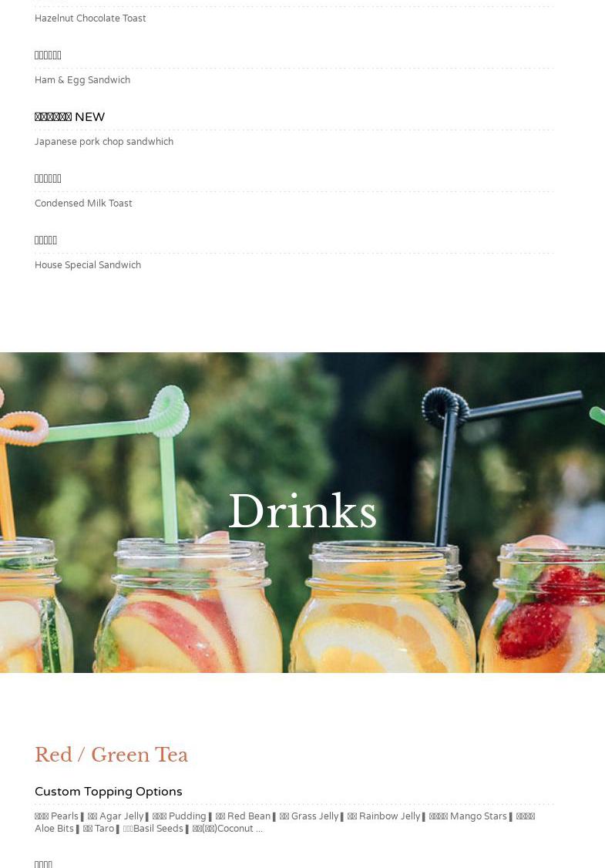Select the Ham & Egg Sandwich item
This screenshot has width=605, height=868.
(82, 79)
